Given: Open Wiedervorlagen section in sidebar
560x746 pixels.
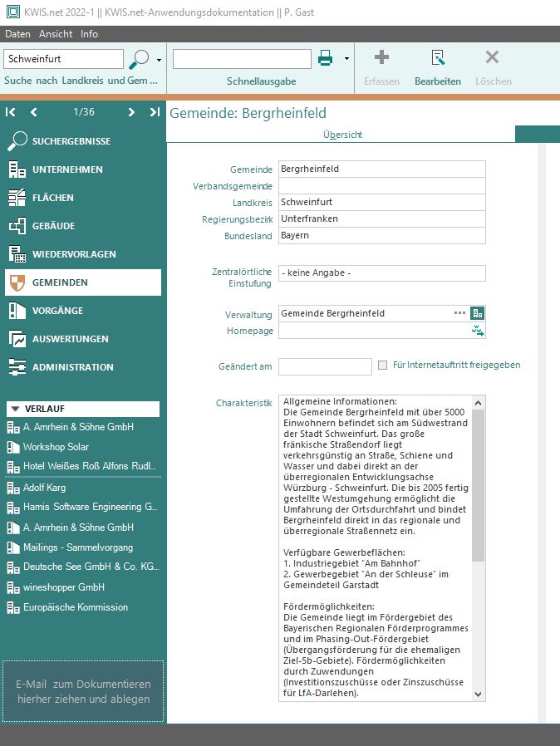Looking at the screenshot, I should (x=83, y=254).
